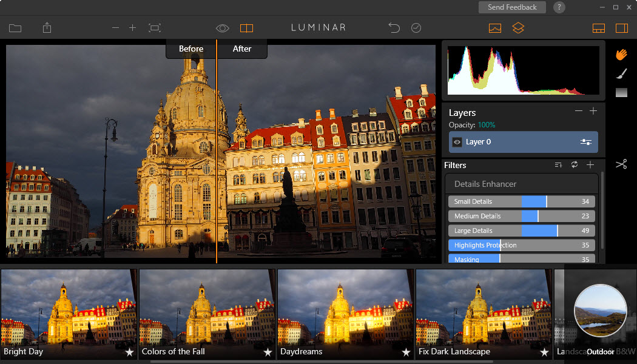The height and width of the screenshot is (364, 637).
Task: Click the presets strip horizontal scrollbar
Action: (322, 362)
